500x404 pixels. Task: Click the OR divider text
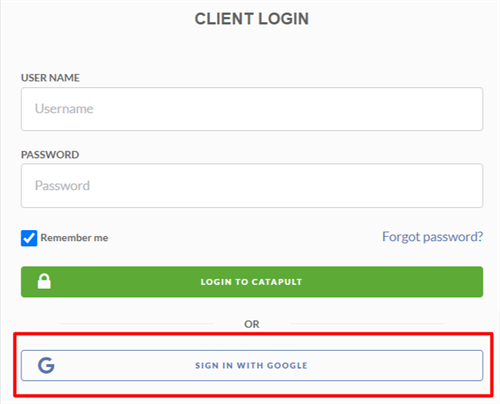252,324
